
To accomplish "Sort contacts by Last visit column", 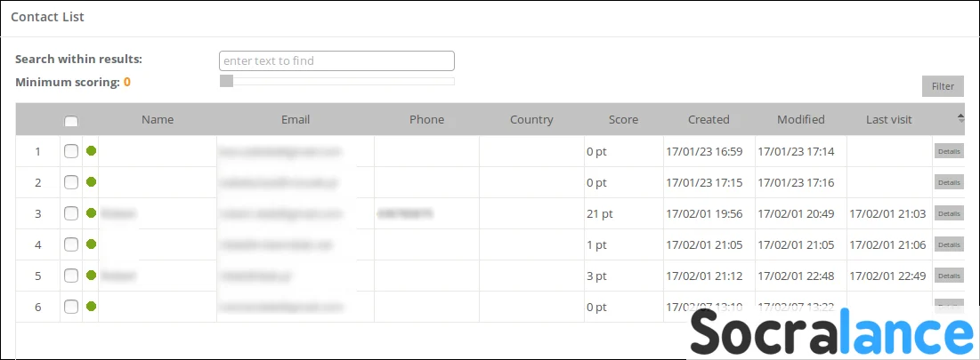I will [x=888, y=120].
